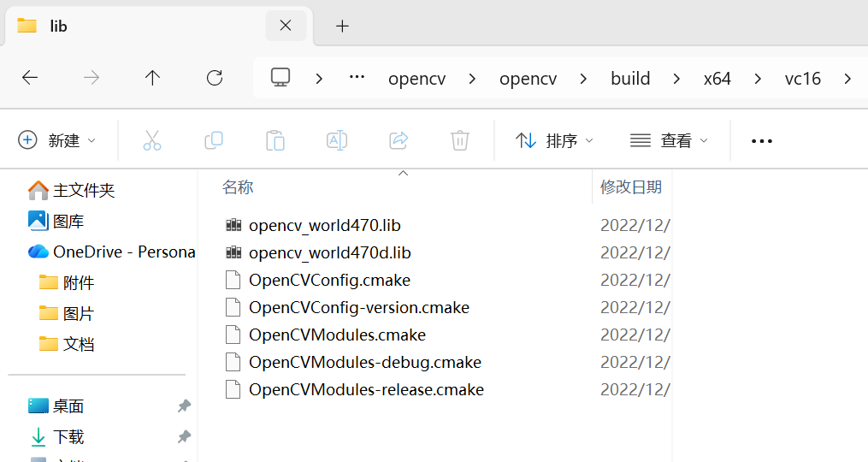868x462 pixels.
Task: Sort by 名称 column header
Action: pos(238,187)
